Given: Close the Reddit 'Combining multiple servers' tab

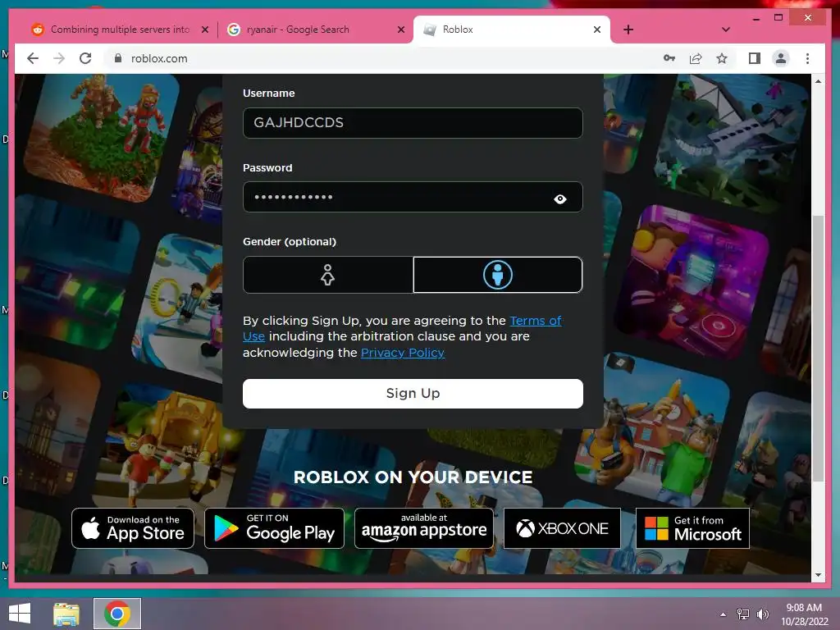Looking at the screenshot, I should [x=204, y=30].
